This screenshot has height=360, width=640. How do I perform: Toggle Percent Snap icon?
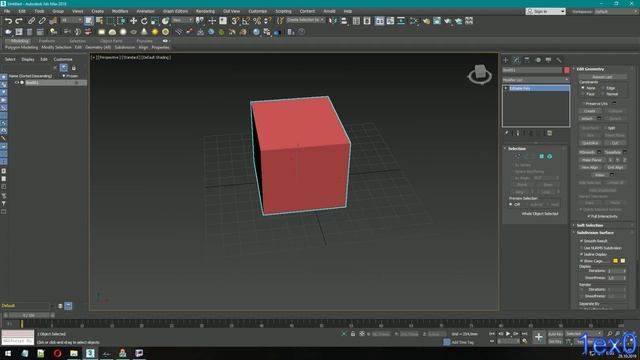(x=257, y=21)
